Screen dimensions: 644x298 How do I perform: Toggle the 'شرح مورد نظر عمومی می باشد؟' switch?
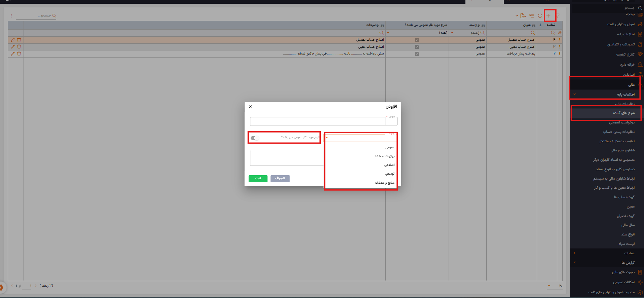(x=255, y=138)
